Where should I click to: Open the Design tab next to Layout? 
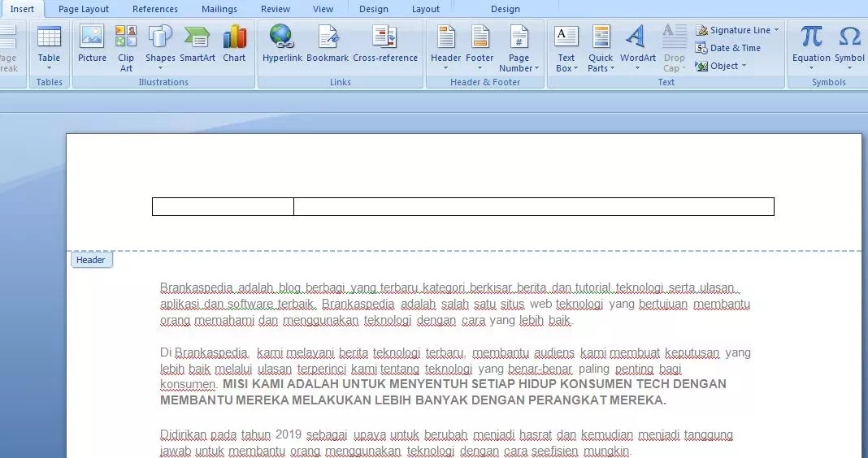pos(374,9)
